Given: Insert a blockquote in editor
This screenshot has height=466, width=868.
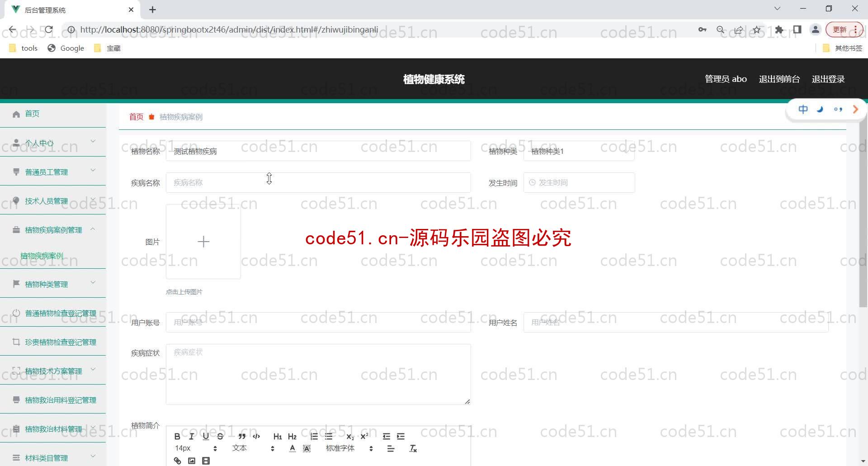Looking at the screenshot, I should tap(242, 436).
